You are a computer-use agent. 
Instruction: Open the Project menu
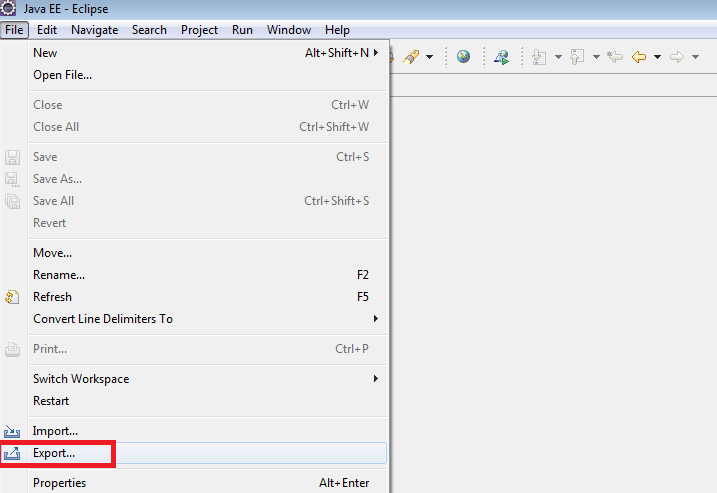coord(199,30)
